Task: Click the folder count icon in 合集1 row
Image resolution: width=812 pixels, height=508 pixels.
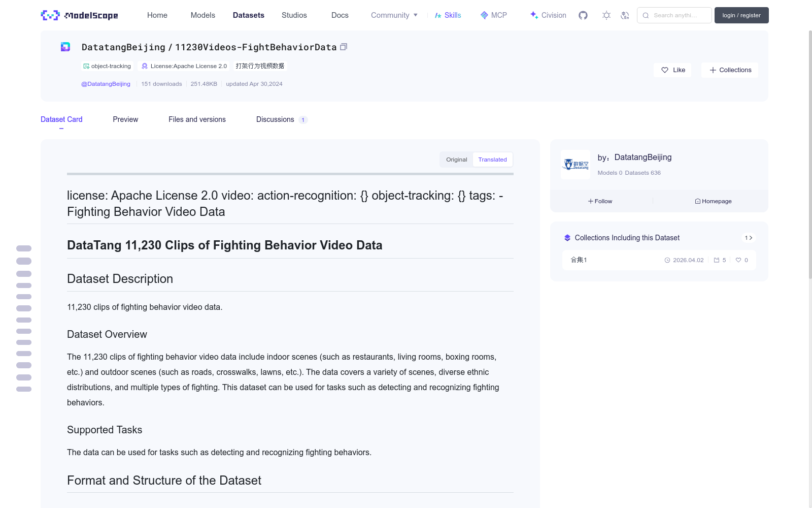Action: (717, 260)
